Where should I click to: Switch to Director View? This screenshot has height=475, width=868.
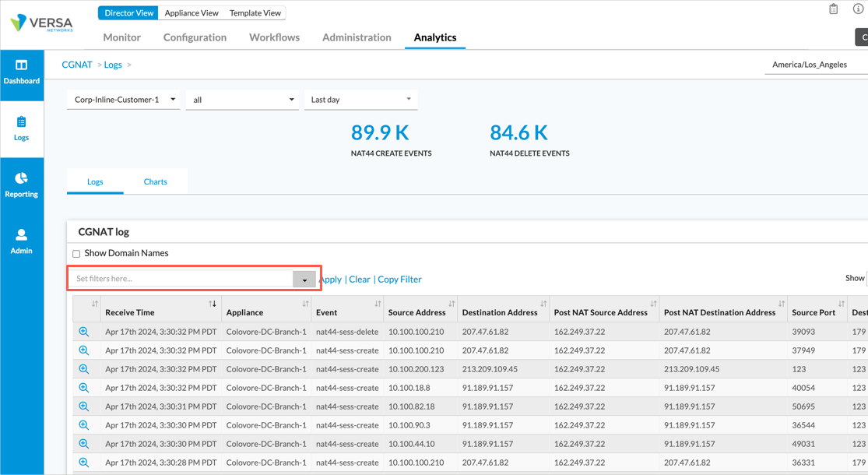click(x=128, y=12)
